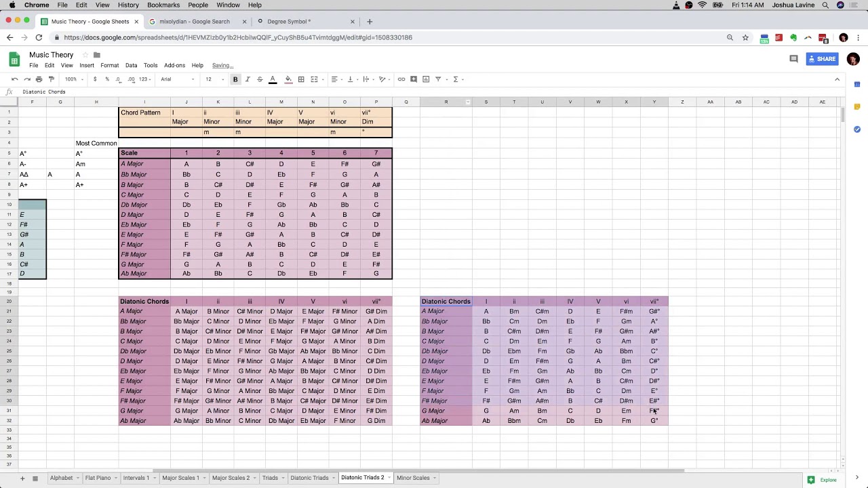Open Diatonic Triads 2 tab dropdown arrow
868x488 pixels.
point(389,479)
